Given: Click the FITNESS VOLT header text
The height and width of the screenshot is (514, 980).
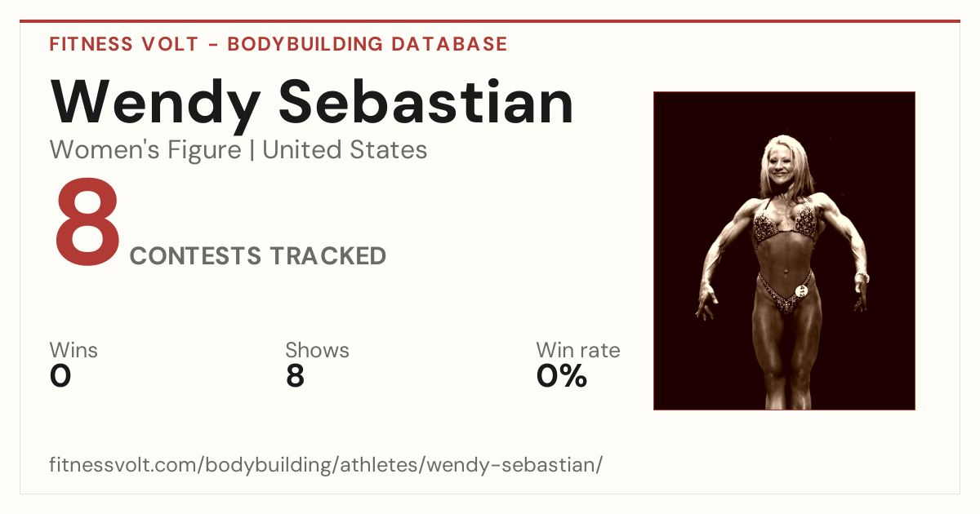Looking at the screenshot, I should click(x=123, y=44).
